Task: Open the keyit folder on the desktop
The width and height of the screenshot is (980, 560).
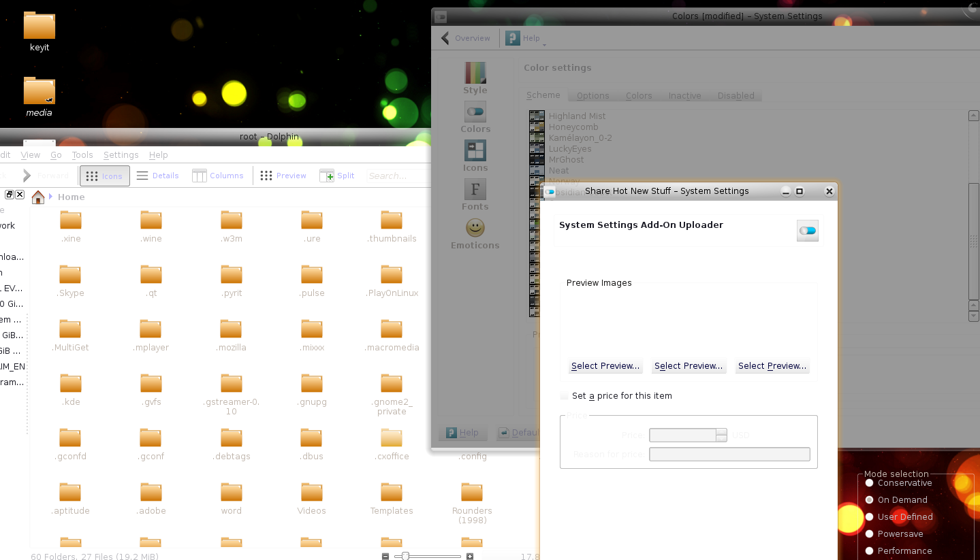Action: (x=39, y=31)
